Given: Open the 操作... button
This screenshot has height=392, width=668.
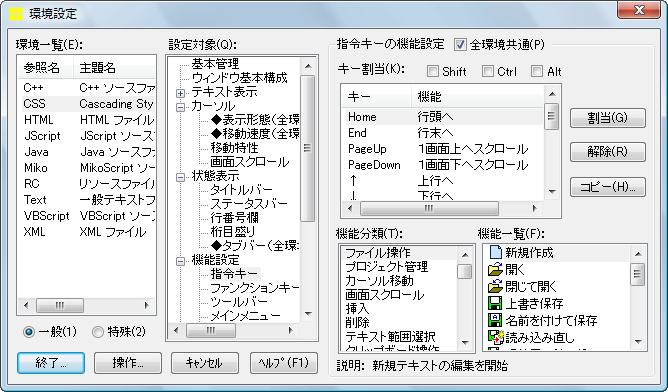Looking at the screenshot, I should pyautogui.click(x=128, y=363).
